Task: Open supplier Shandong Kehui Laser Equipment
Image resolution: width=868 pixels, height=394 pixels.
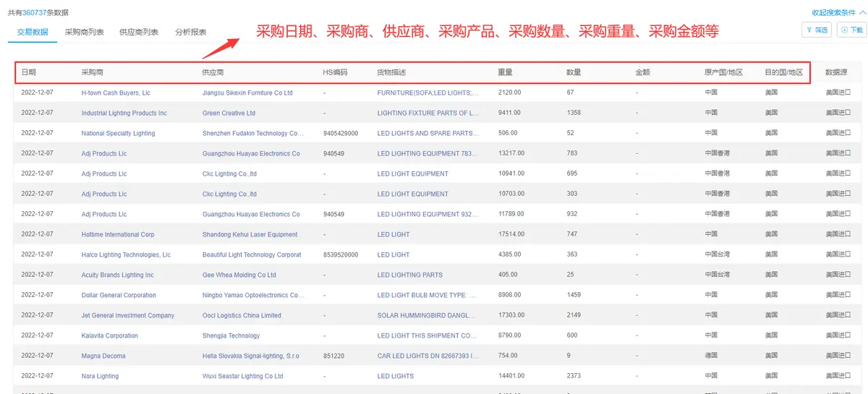Action: (250, 234)
